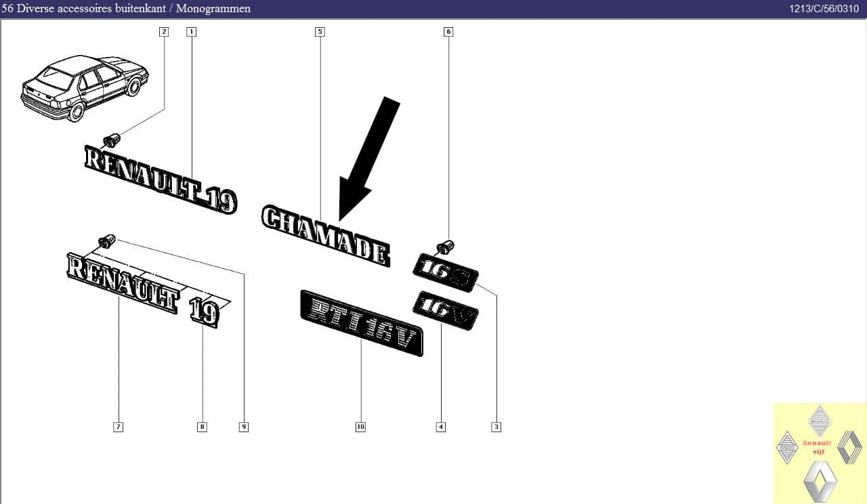867x504 pixels.
Task: Click part number 7 callout box
Action: click(119, 427)
